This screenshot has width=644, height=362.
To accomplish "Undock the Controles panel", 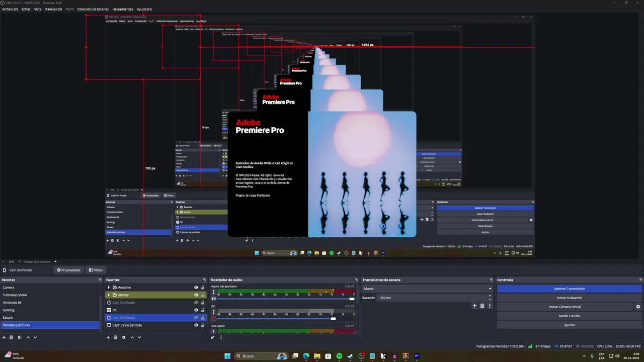I will tap(640, 280).
